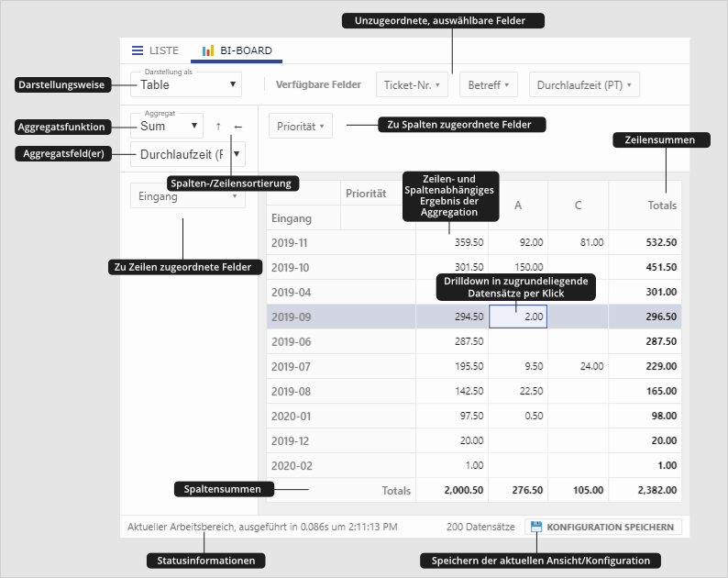Open the 'Darstellung als' Table dropdown
Screen dimensions: 728x578
[x=186, y=84]
